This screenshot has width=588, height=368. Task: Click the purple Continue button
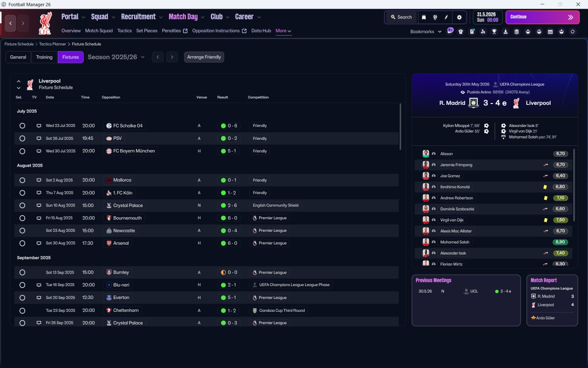543,17
